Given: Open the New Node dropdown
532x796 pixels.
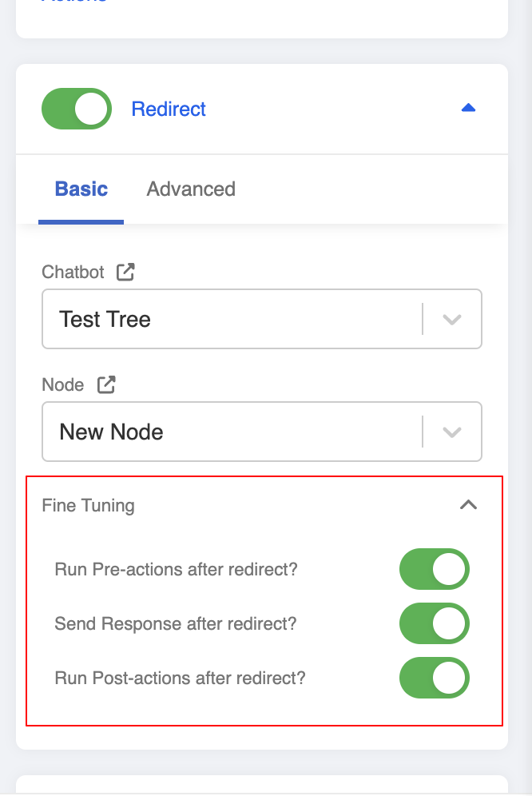Looking at the screenshot, I should pyautogui.click(x=232, y=432).
